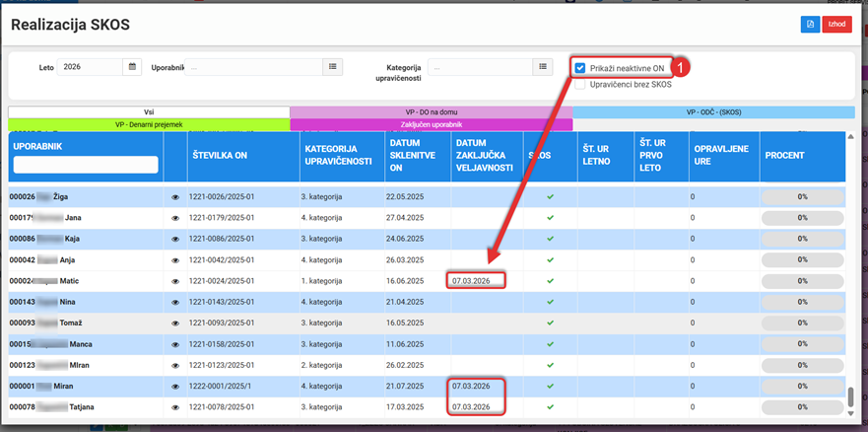868x432 pixels.
Task: Select ON number 1222-0001/2025/1
Action: pyautogui.click(x=218, y=387)
